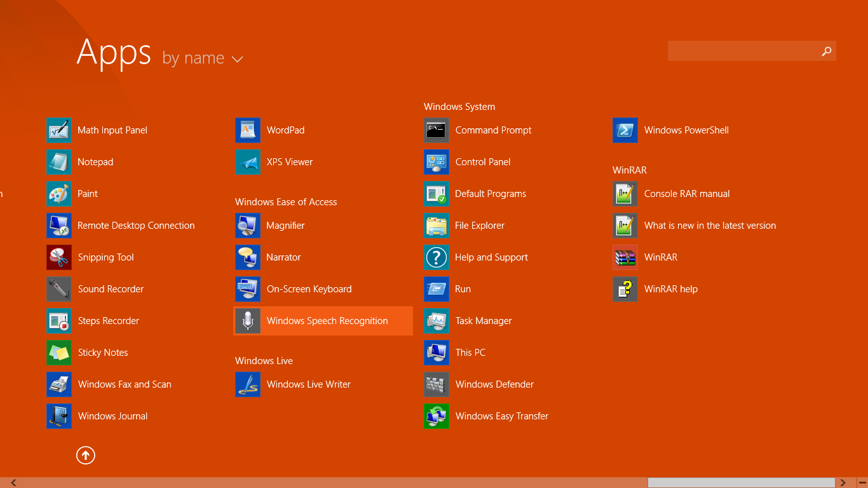This screenshot has height=488, width=868.
Task: Click the Control Panel icon
Action: click(x=437, y=162)
